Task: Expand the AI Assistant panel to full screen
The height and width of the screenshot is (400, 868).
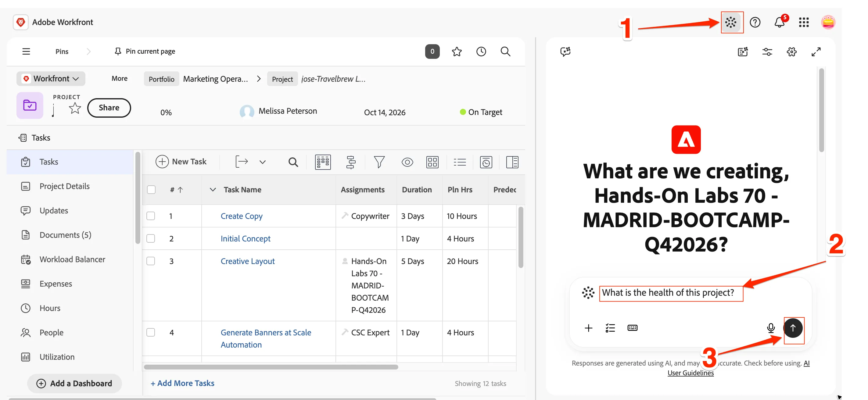Action: 816,52
